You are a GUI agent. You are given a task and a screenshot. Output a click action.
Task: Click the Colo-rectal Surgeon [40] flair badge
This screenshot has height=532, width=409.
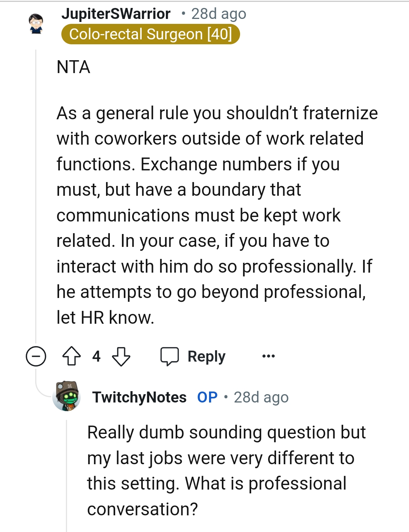pyautogui.click(x=151, y=34)
